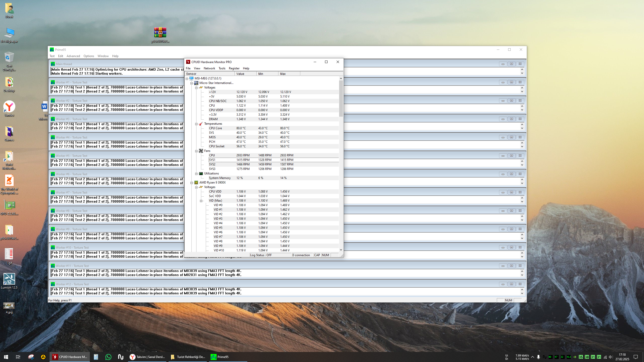
Task: Open the Options menu in Prime95
Action: point(89,56)
